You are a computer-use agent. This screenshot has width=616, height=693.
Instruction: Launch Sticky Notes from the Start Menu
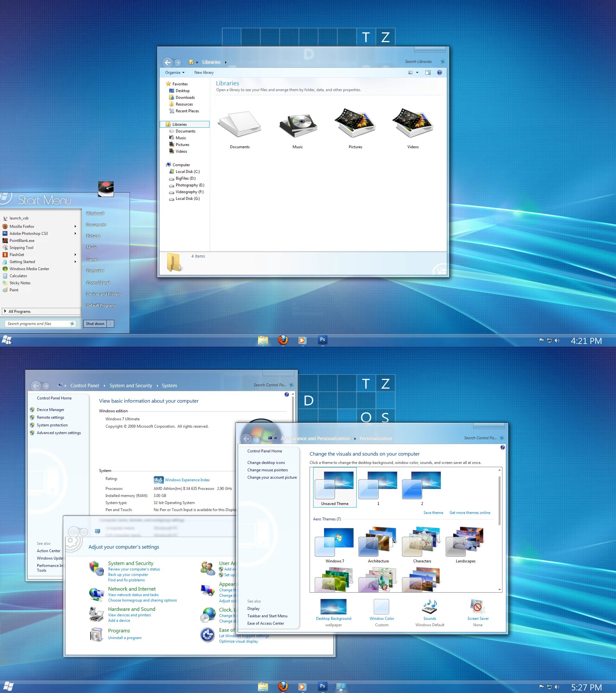[20, 283]
